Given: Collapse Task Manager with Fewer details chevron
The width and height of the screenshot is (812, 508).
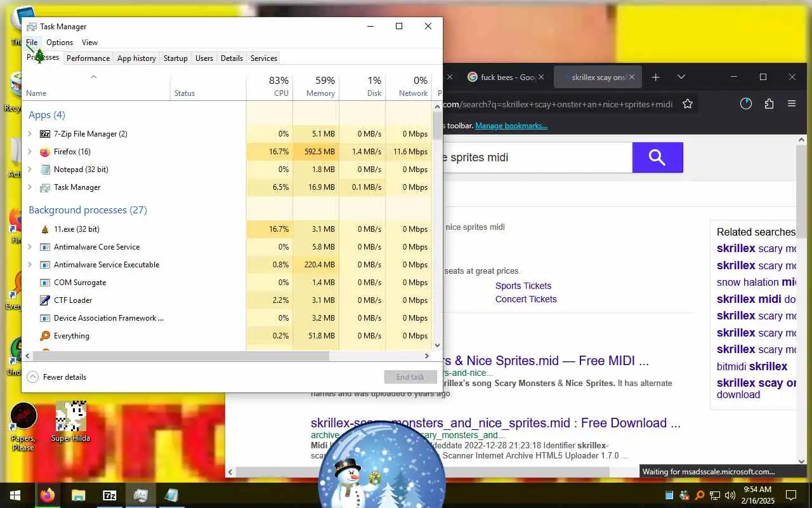Looking at the screenshot, I should pos(33,377).
